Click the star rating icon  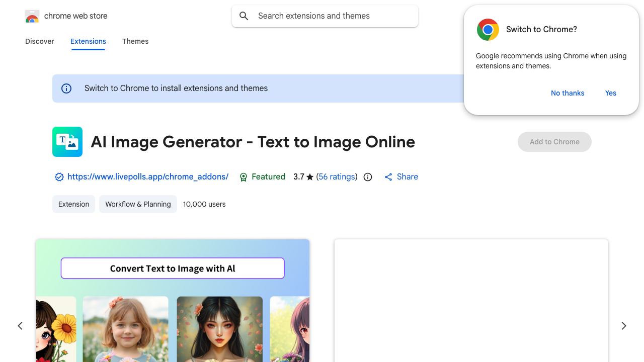tap(310, 177)
